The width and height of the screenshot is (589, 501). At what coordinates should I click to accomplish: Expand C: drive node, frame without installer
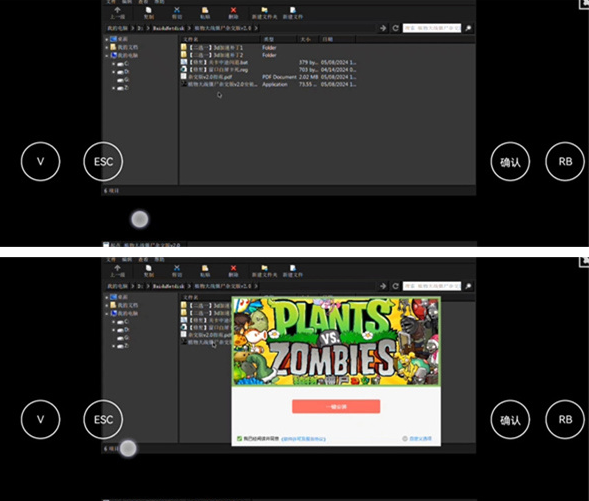tap(113, 64)
